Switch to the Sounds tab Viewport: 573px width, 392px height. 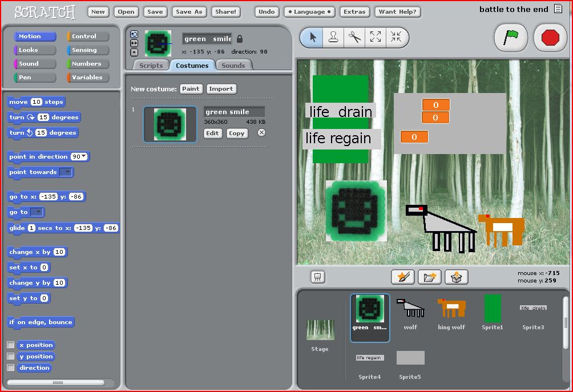233,65
